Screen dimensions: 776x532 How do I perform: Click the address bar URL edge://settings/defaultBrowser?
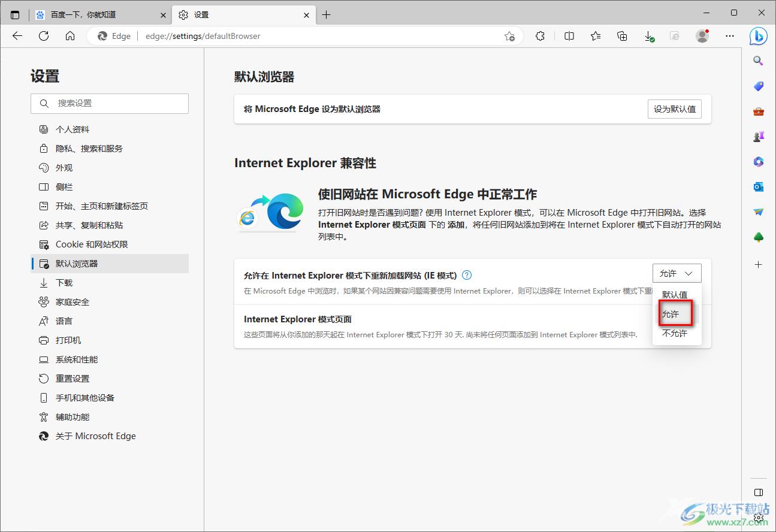point(203,36)
